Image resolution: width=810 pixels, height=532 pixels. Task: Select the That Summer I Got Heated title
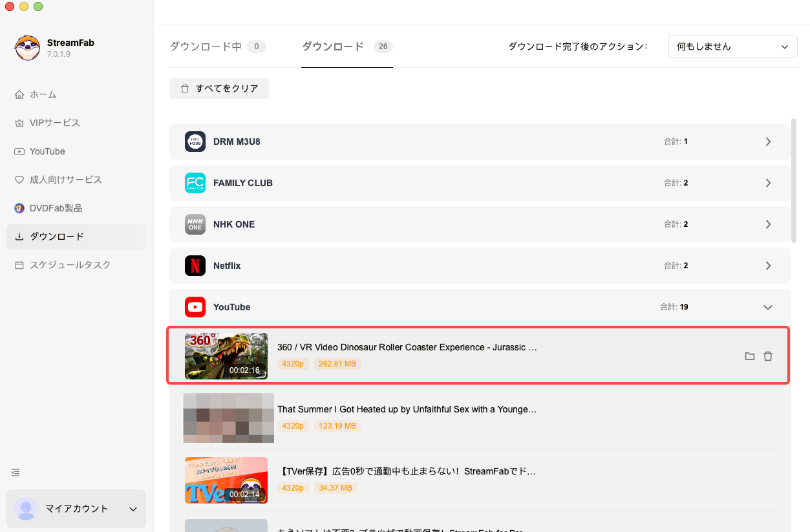point(407,409)
